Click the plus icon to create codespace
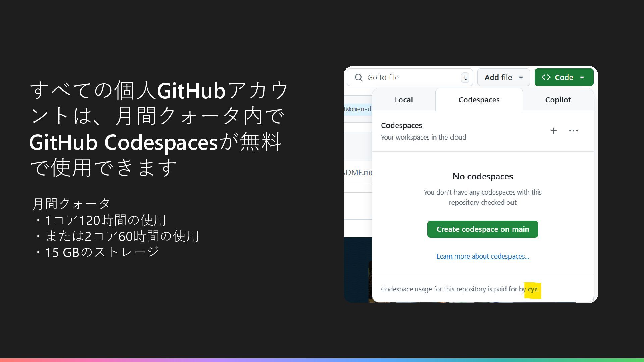The height and width of the screenshot is (362, 644). pyautogui.click(x=554, y=131)
